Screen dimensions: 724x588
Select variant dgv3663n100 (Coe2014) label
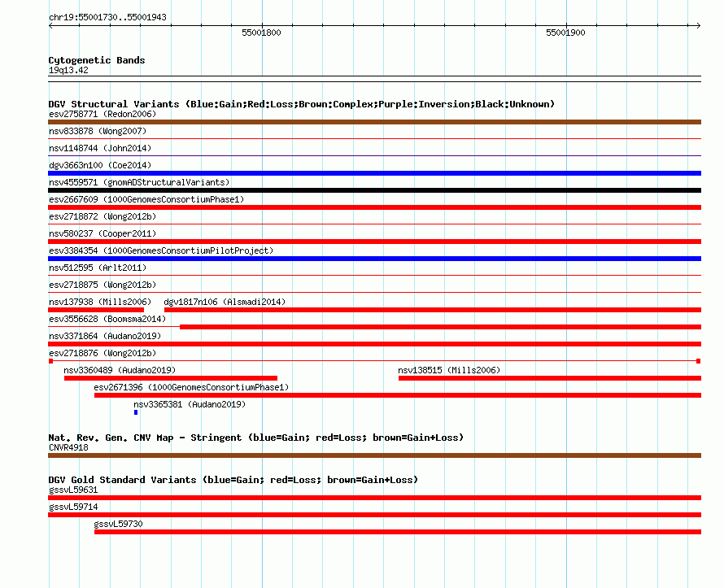pos(100,165)
